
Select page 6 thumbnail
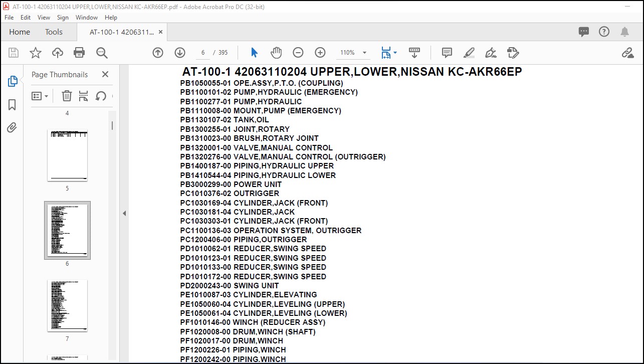[x=67, y=230]
